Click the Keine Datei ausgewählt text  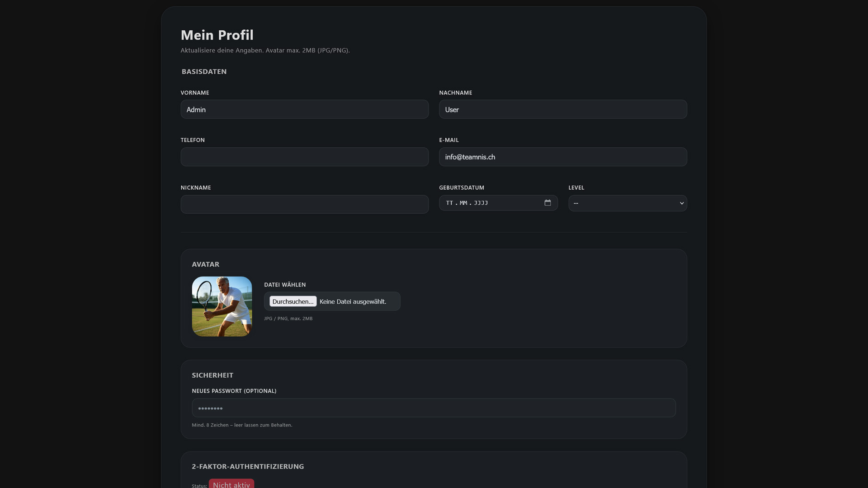coord(353,301)
